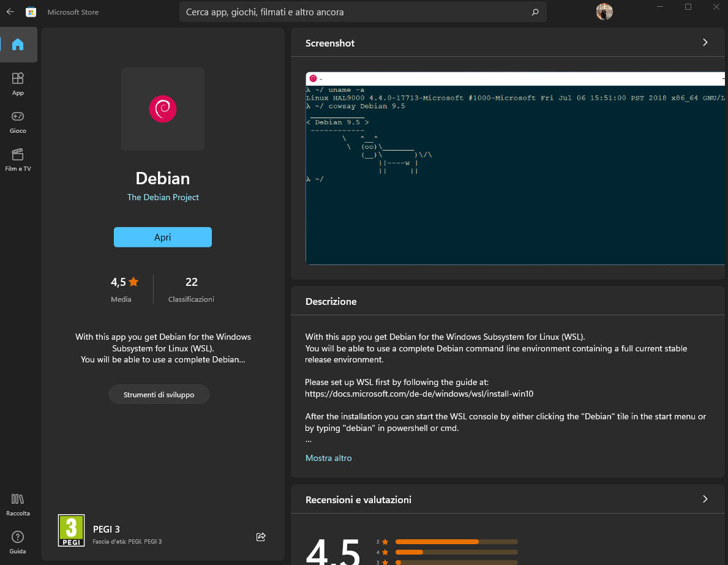Screen dimensions: 728x565
Task: Open Film e TV section
Action: click(x=18, y=160)
